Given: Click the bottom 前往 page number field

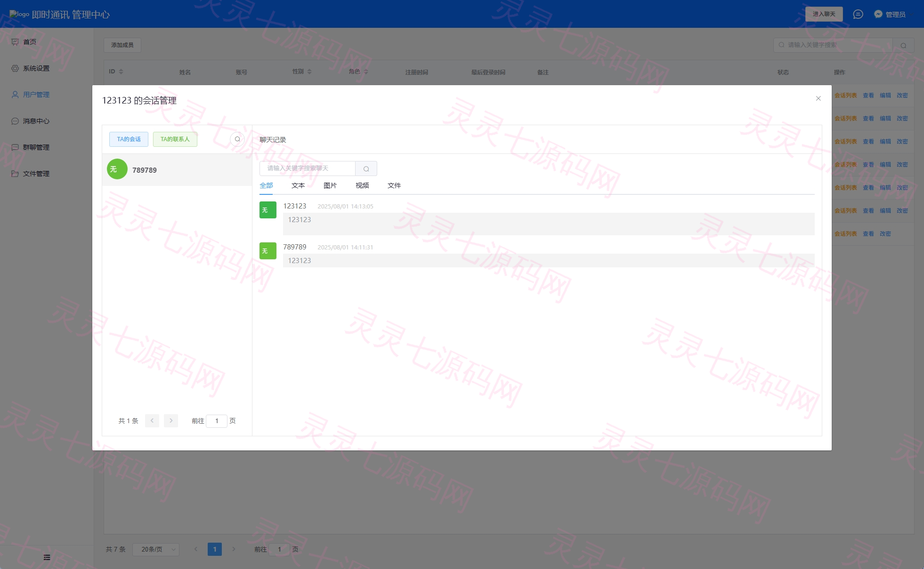Looking at the screenshot, I should click(x=279, y=549).
